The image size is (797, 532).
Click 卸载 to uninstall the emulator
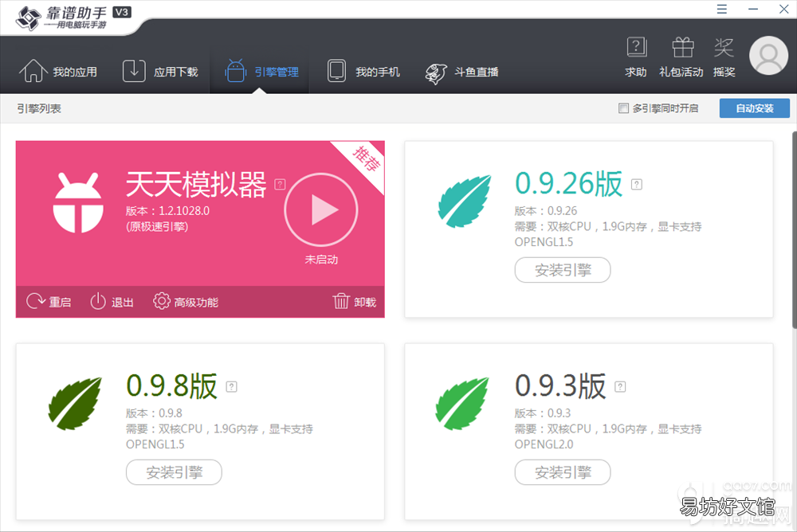click(355, 302)
